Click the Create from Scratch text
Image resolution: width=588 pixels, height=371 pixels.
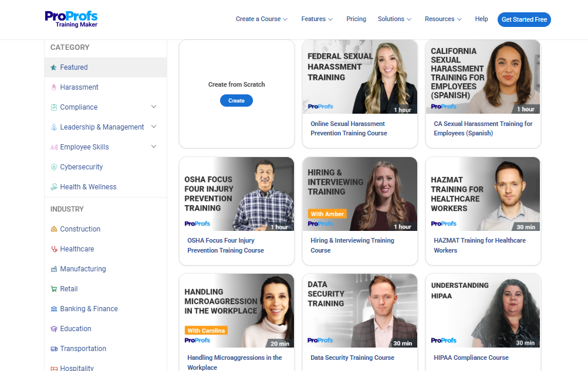236,84
